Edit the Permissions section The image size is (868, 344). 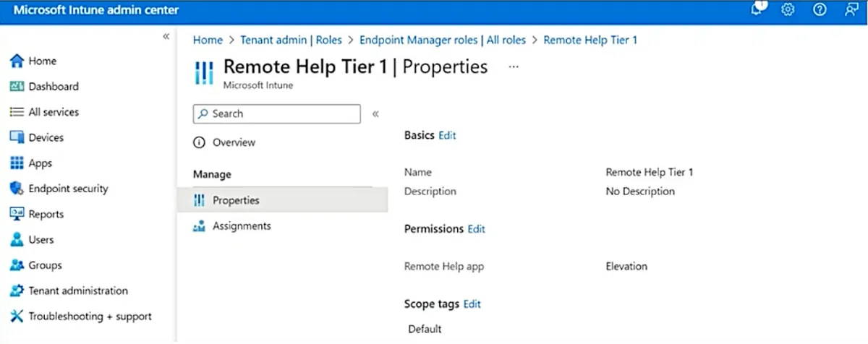click(x=476, y=229)
